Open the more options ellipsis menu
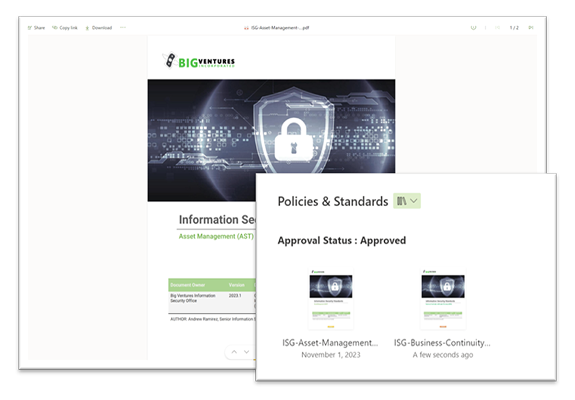575x400 pixels. [123, 27]
